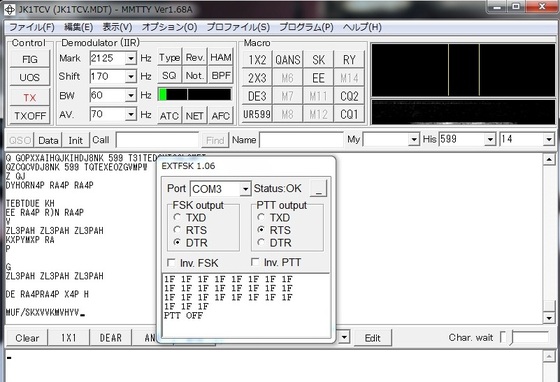This screenshot has height=382, width=560.
Task: Toggle the Rev. button
Action: click(195, 57)
